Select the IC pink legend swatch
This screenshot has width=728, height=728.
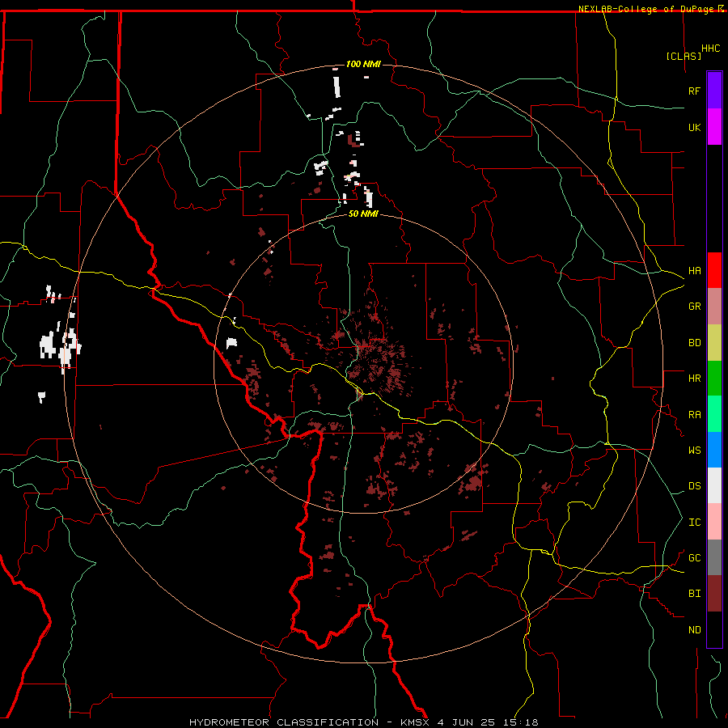(714, 522)
